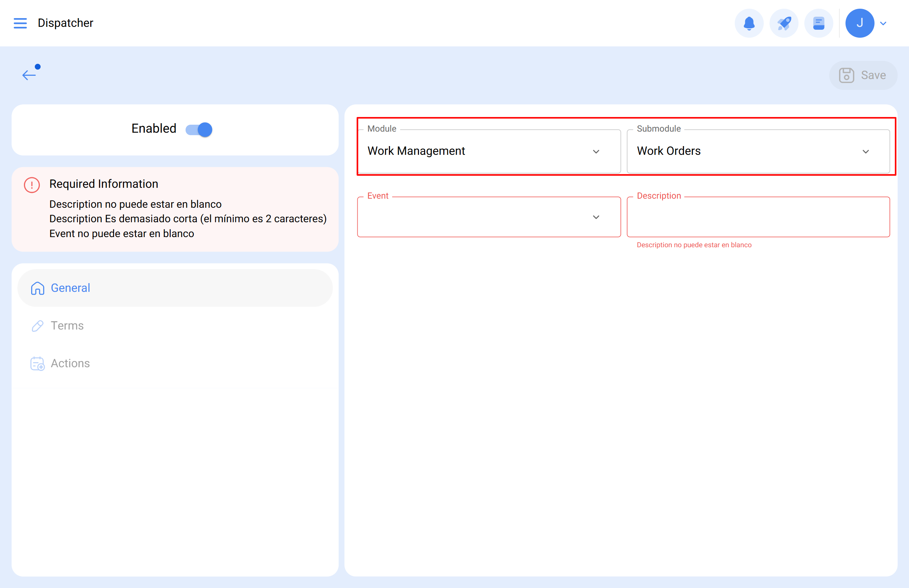Select the General section
This screenshot has width=909, height=588.
tap(70, 288)
